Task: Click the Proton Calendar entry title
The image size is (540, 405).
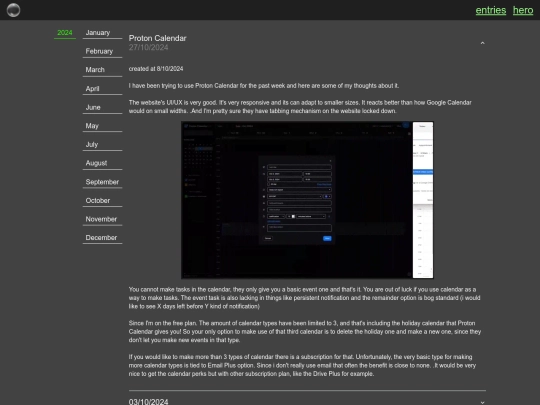Action: point(157,38)
